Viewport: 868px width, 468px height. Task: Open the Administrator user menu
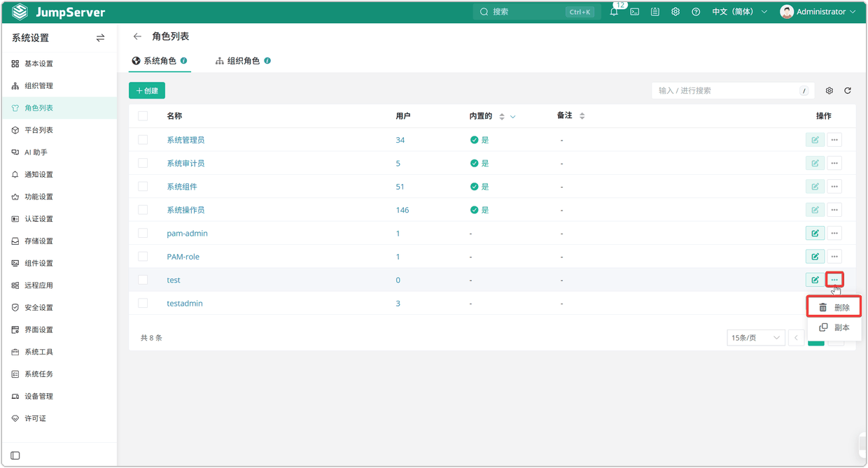(818, 12)
